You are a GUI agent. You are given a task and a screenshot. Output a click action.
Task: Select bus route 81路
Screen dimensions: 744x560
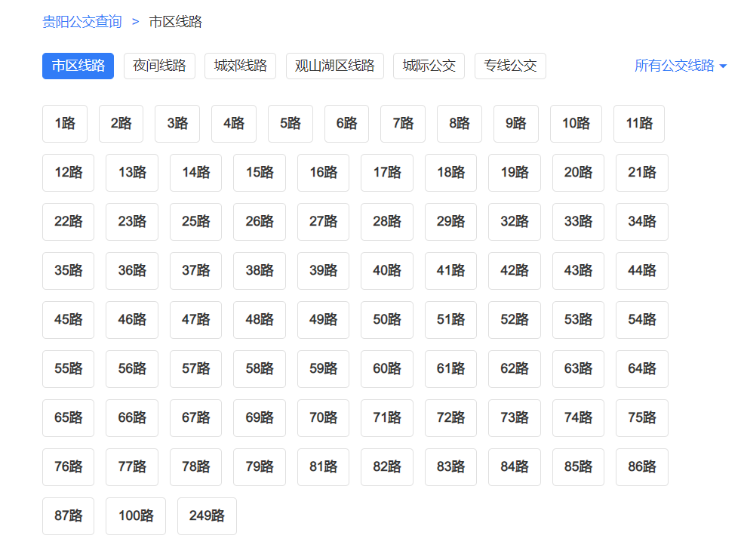pos(323,467)
